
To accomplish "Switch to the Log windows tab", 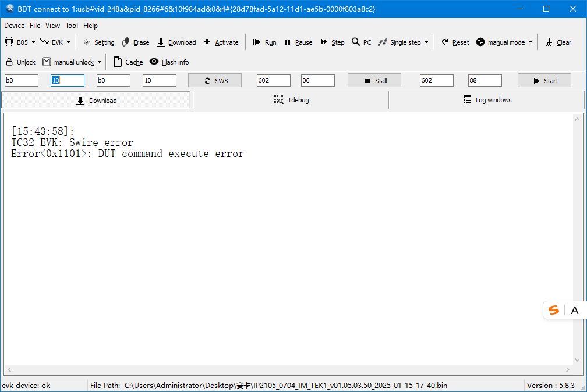I will [x=487, y=100].
